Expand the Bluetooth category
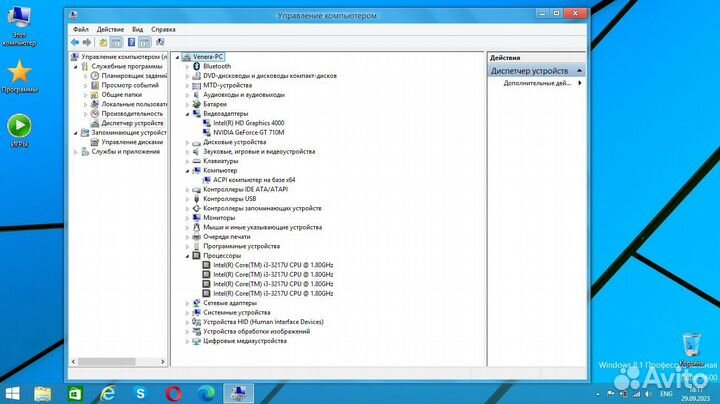 click(x=187, y=67)
